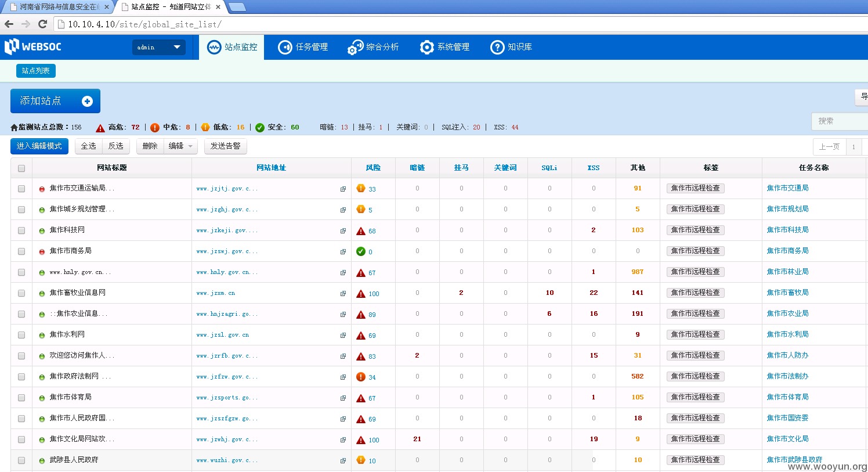868x472 pixels.
Task: Sort by the XSS column header
Action: [x=594, y=168]
